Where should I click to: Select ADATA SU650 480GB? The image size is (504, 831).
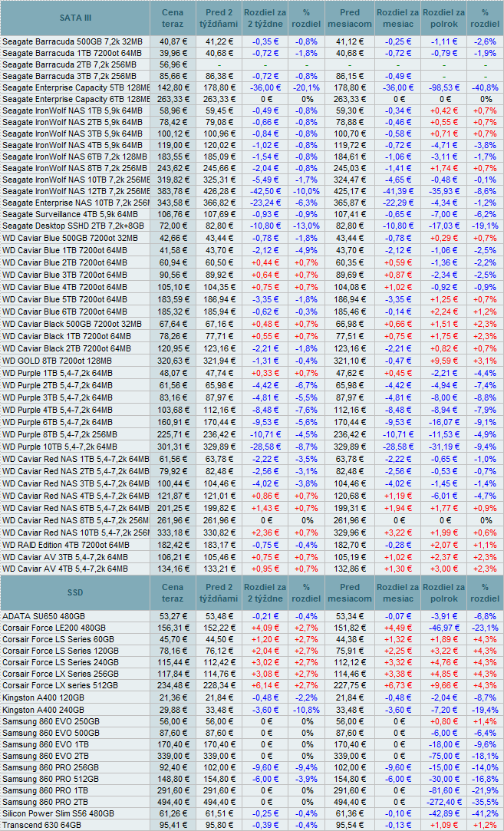44,616
